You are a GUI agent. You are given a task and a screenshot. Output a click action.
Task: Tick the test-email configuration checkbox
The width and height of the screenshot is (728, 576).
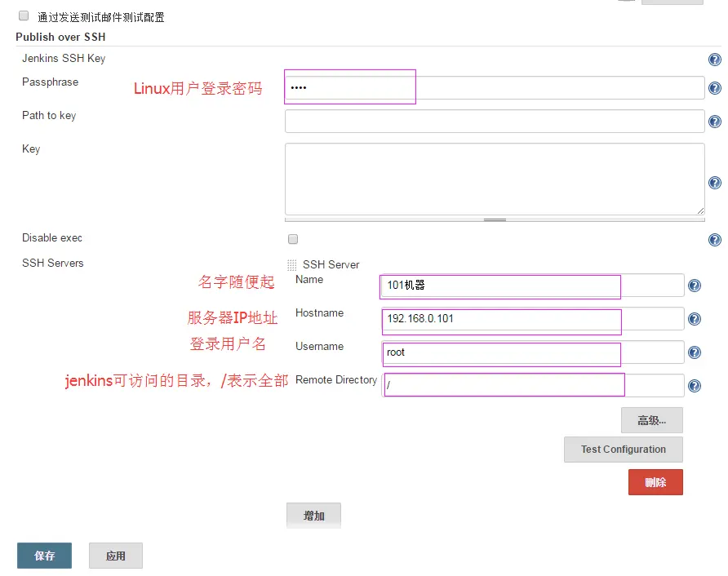pyautogui.click(x=24, y=16)
